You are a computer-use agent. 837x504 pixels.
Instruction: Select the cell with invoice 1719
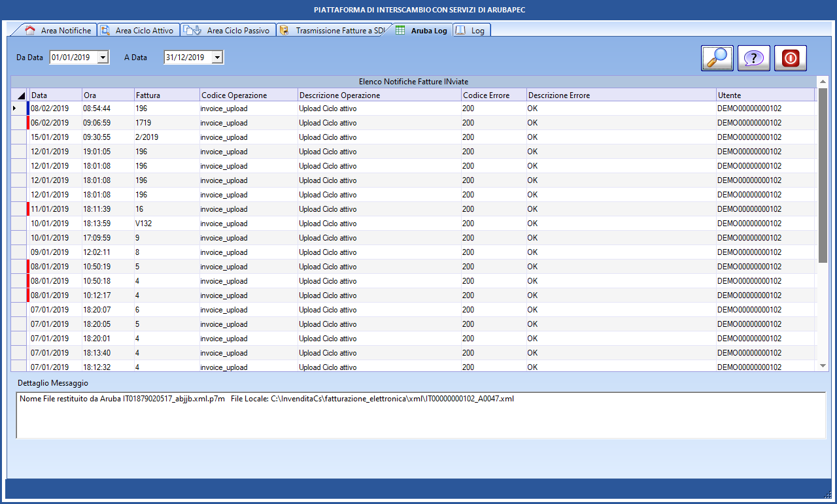[167, 123]
